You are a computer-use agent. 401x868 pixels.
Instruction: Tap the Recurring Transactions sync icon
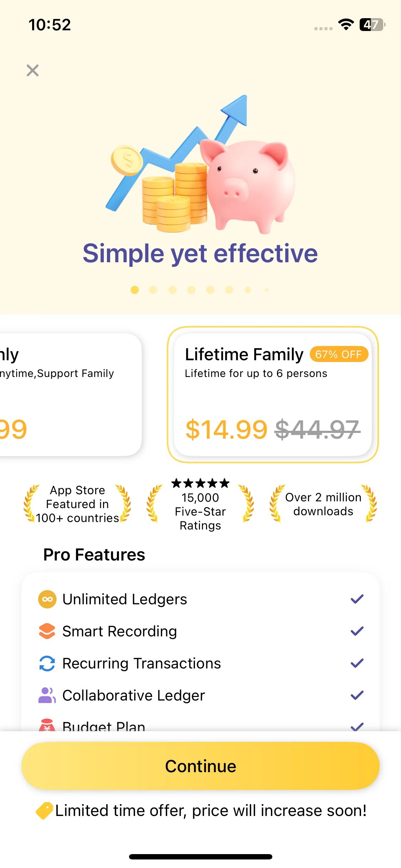click(47, 663)
